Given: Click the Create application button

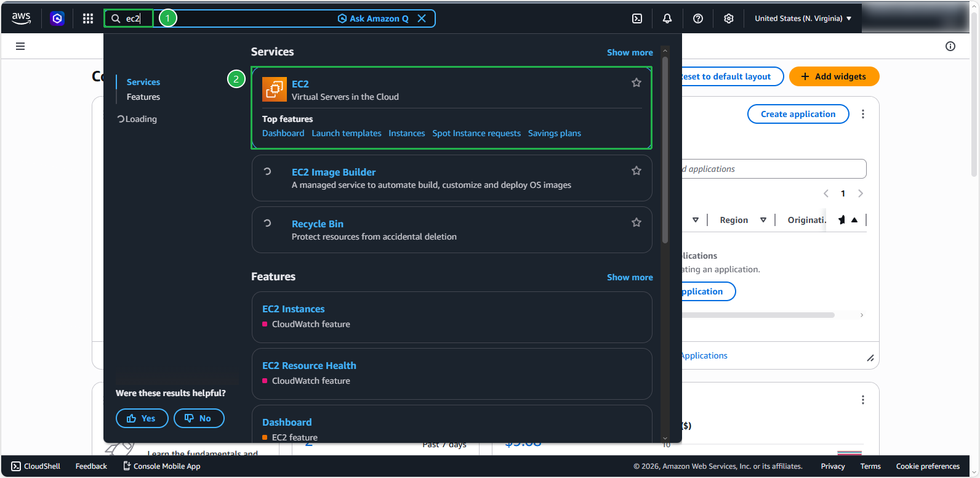Looking at the screenshot, I should pos(798,114).
